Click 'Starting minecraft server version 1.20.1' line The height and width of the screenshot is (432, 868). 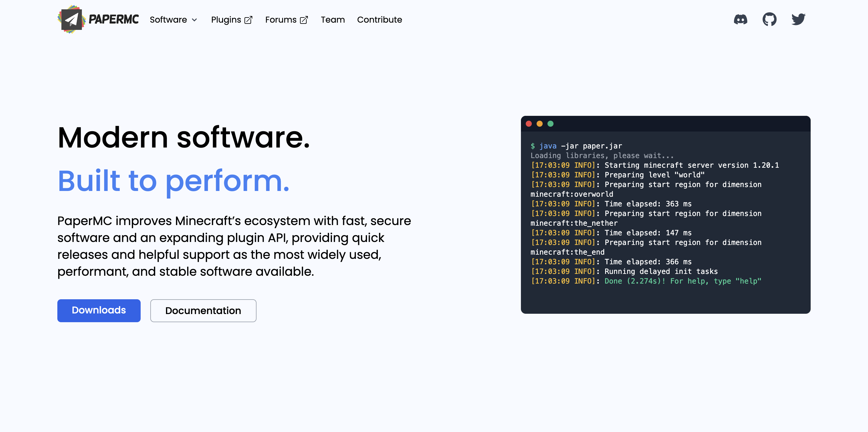tap(655, 165)
